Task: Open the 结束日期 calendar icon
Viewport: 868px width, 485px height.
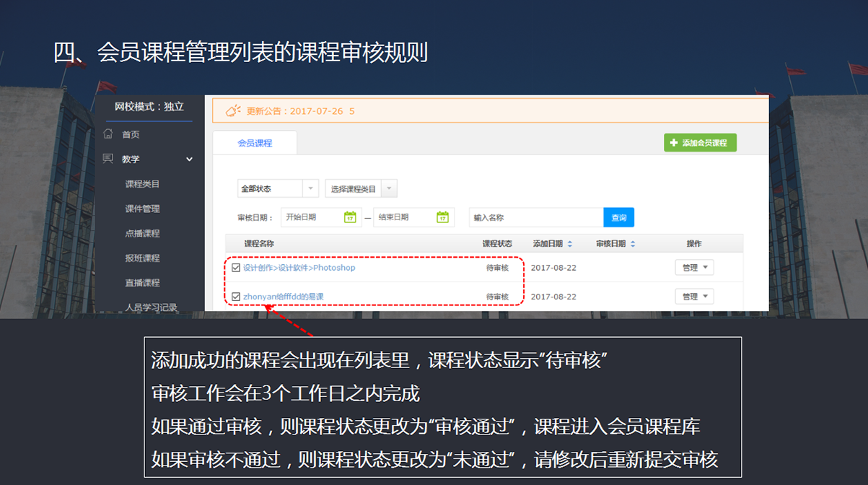Action: 442,217
